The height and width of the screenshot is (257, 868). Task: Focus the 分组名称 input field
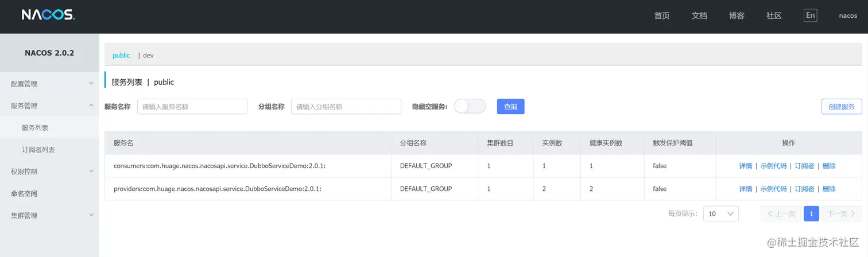click(x=346, y=107)
